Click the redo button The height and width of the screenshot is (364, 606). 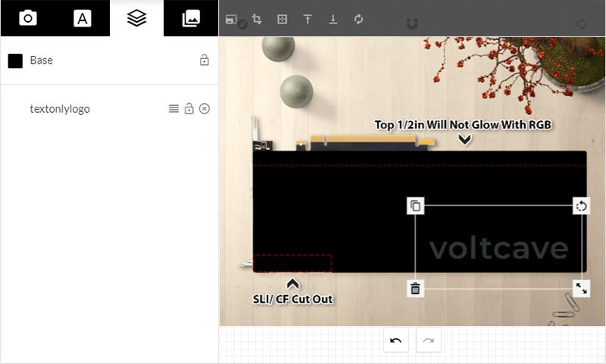(x=429, y=340)
